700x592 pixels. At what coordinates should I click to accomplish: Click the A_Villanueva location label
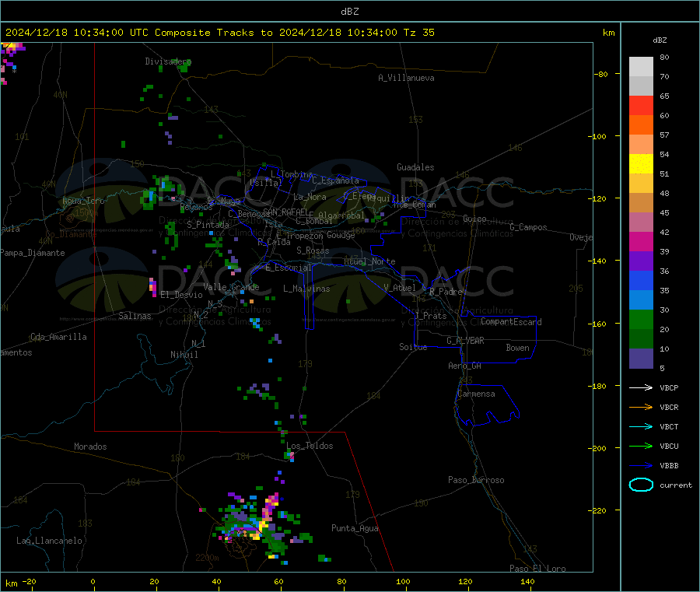coord(406,78)
